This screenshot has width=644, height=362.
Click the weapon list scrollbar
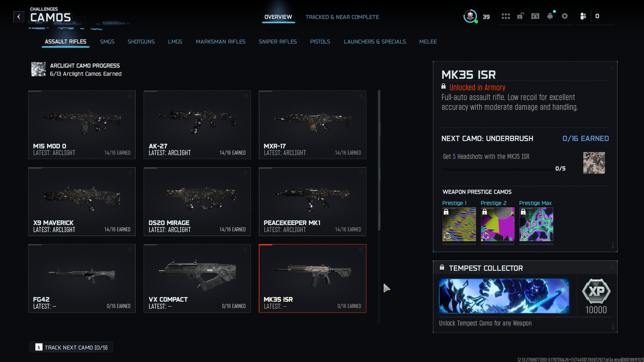coord(379,160)
